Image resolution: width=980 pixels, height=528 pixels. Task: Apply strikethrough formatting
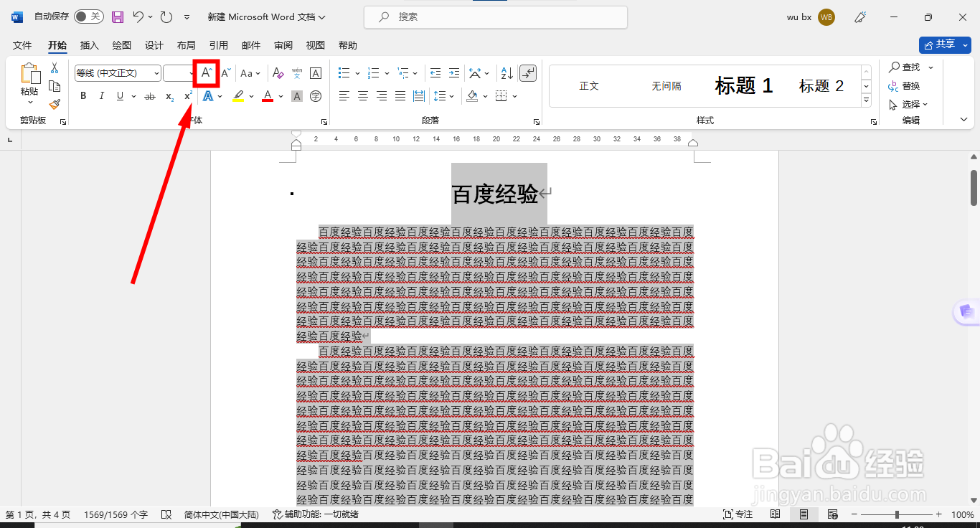pyautogui.click(x=150, y=96)
